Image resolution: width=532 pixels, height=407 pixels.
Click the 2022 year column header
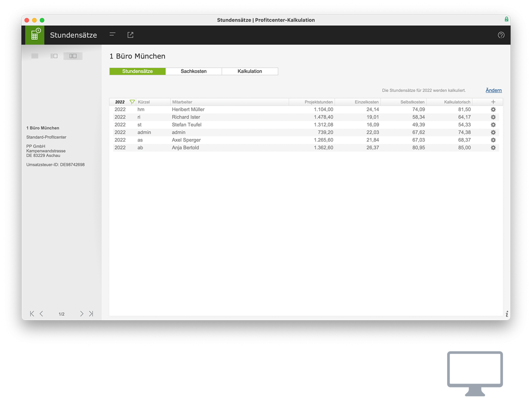tap(120, 102)
